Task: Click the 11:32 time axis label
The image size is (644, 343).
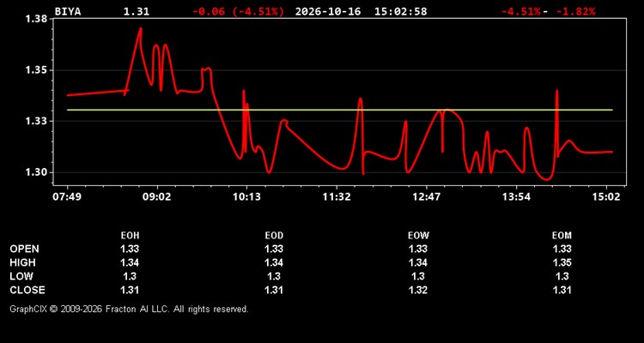Action: pos(337,197)
